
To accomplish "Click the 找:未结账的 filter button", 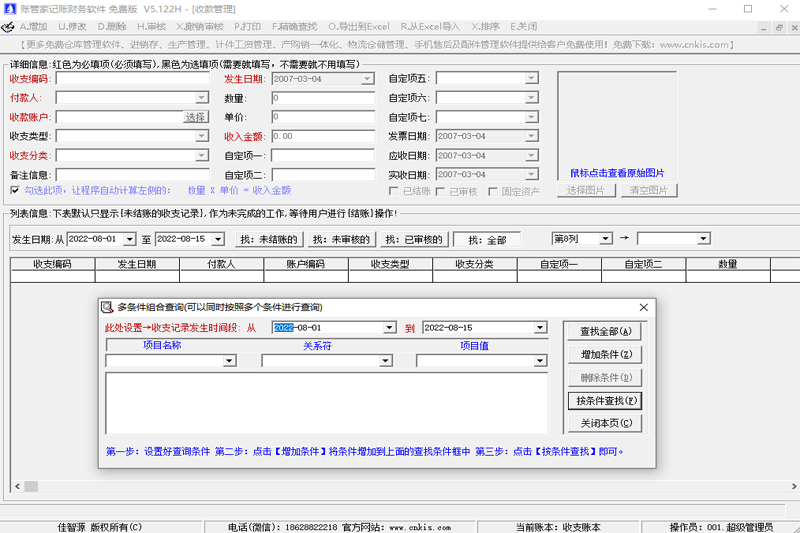I will coord(269,239).
